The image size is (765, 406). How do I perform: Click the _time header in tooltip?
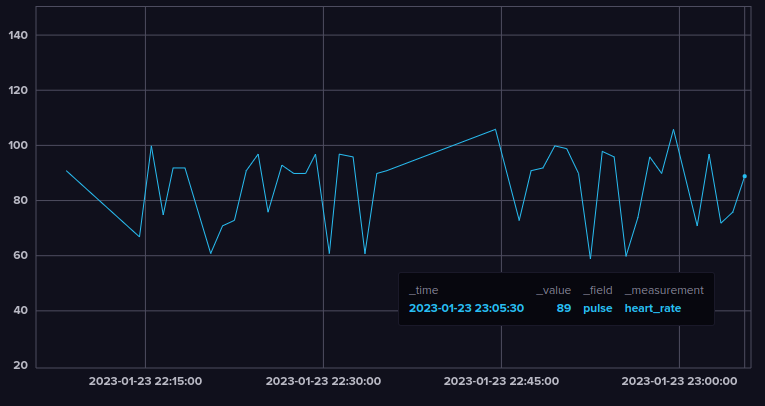click(423, 290)
